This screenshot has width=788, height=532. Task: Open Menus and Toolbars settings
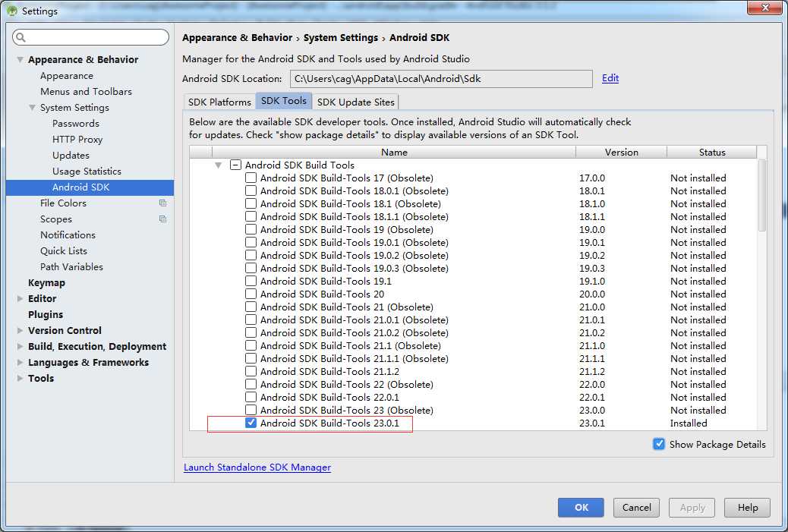(86, 91)
